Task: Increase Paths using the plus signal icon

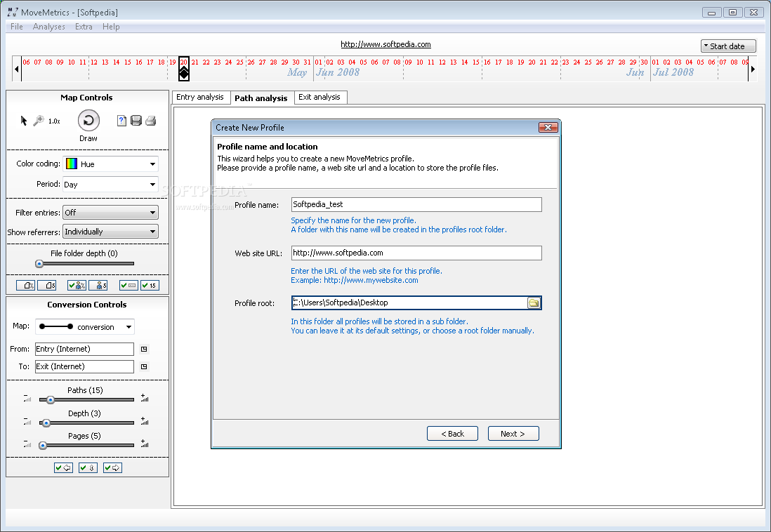Action: (145, 398)
